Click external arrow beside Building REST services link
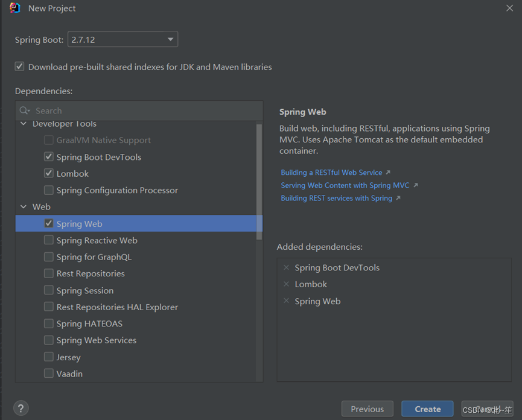The width and height of the screenshot is (522, 420). click(x=398, y=198)
